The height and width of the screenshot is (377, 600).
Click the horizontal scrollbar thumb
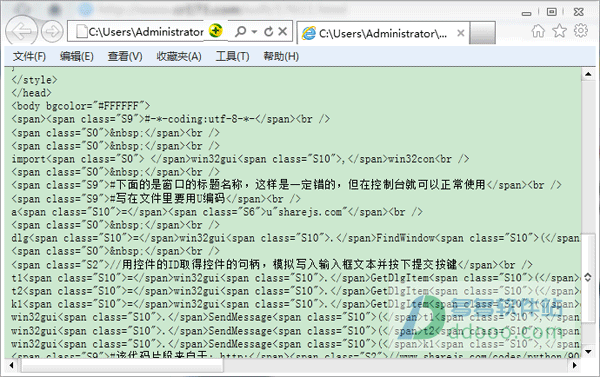coord(122,366)
